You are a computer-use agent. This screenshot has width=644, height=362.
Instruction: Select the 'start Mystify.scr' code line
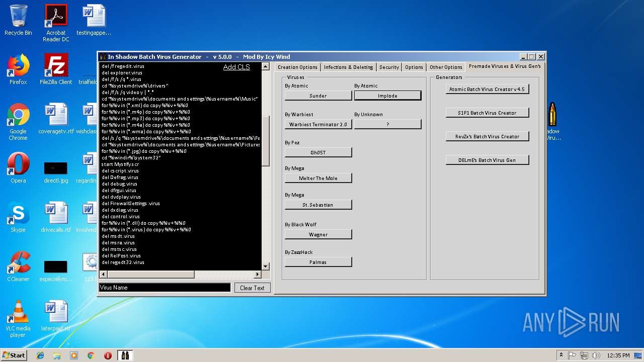tap(120, 164)
